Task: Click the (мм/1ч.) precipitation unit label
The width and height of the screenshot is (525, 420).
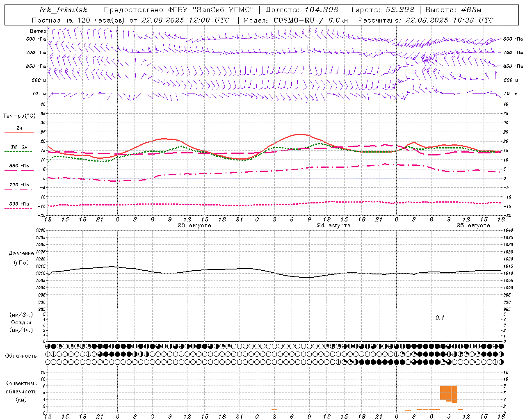Action: 21,330
